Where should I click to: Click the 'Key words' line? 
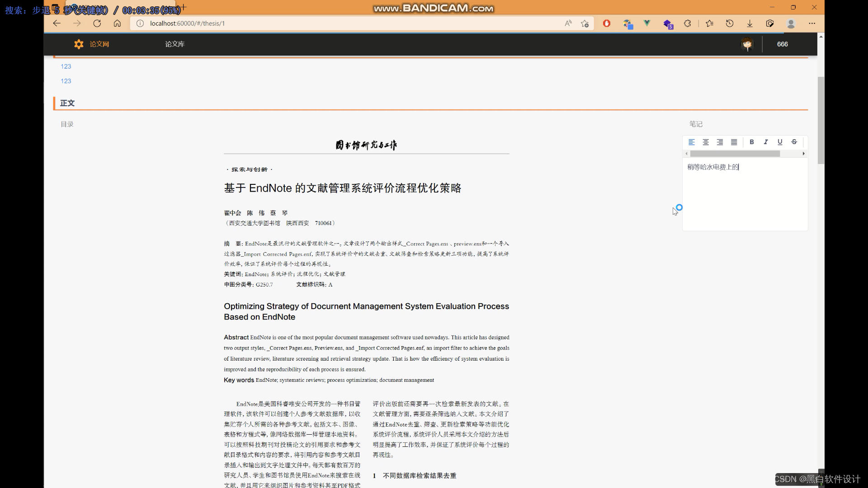[x=329, y=380]
